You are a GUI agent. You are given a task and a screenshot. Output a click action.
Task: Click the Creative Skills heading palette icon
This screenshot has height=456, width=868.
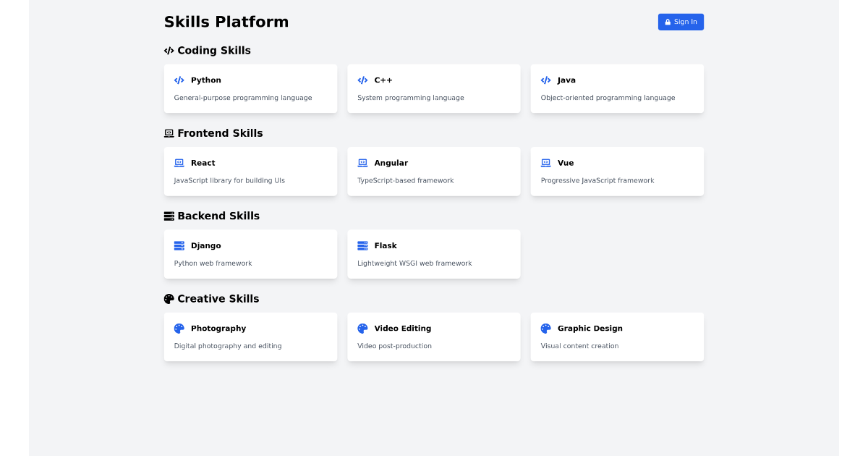pos(169,299)
